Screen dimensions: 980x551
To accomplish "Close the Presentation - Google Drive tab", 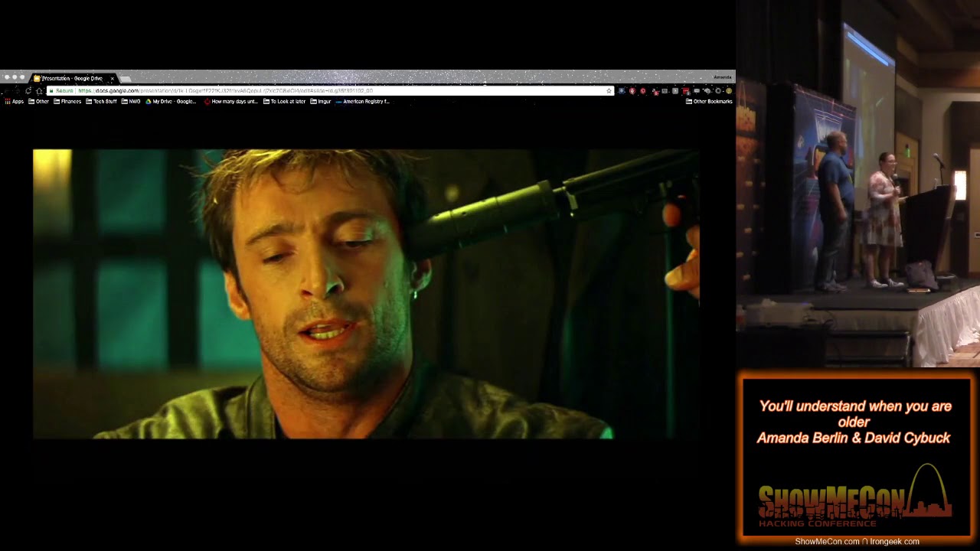I will (x=113, y=79).
